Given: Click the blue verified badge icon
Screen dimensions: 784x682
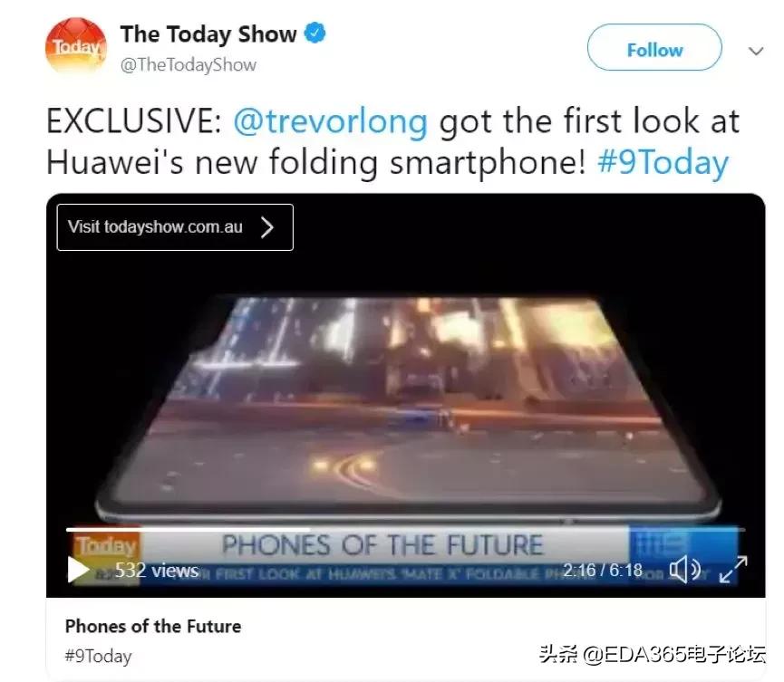Looking at the screenshot, I should point(315,34).
